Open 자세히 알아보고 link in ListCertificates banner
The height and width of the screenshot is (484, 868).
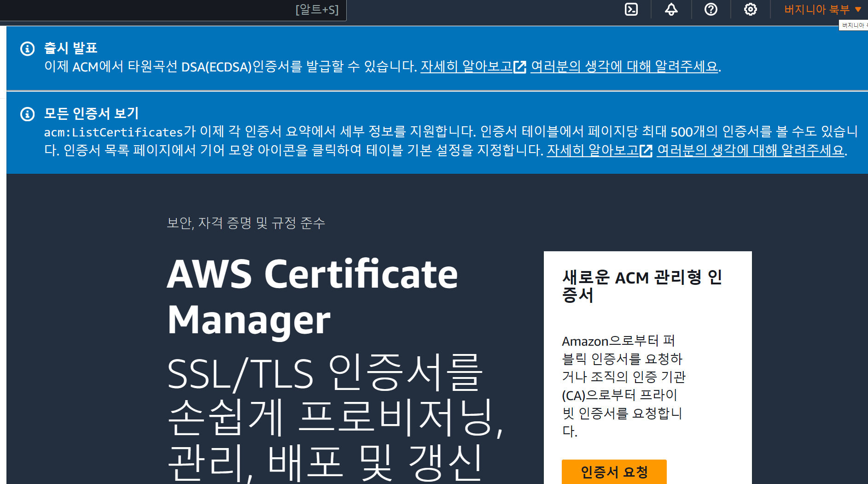tap(600, 151)
